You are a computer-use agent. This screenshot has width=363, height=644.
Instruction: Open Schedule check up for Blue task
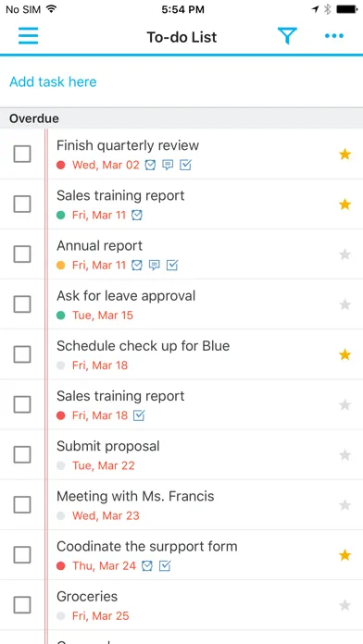point(143,346)
